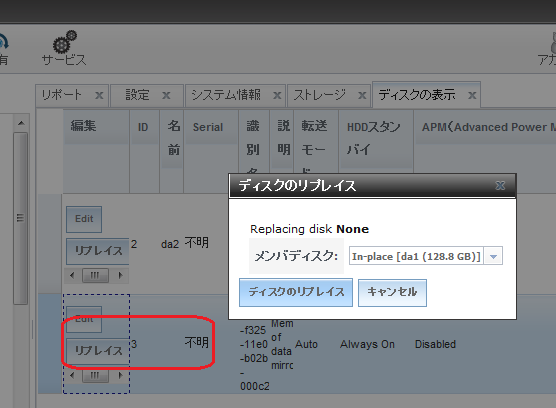556x408 pixels.
Task: Close the ストレージ tab
Action: [x=362, y=95]
